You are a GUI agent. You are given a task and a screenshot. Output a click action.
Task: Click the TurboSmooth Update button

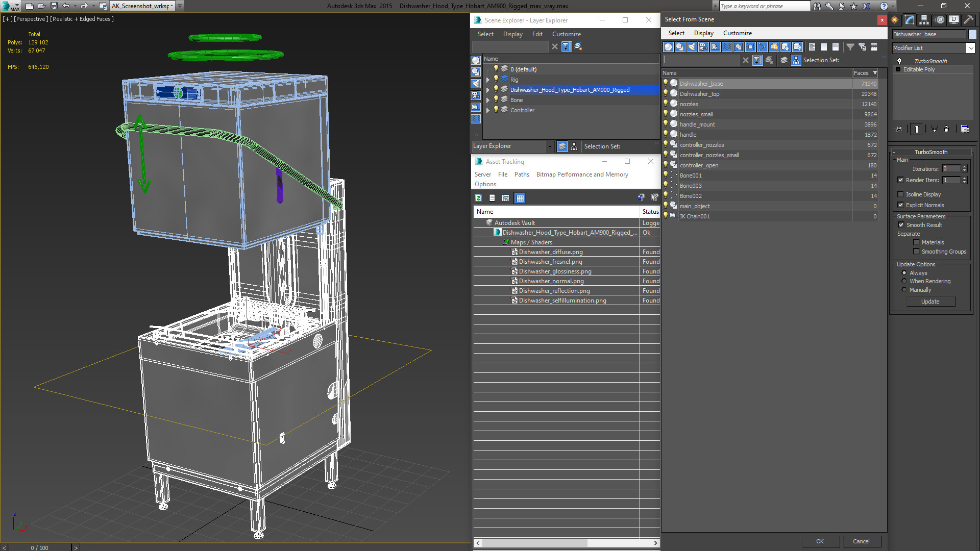930,302
